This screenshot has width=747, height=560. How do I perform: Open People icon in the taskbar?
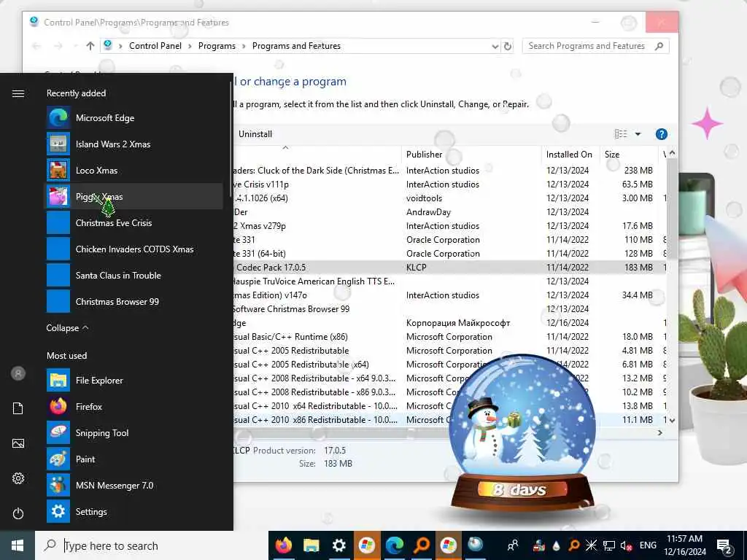coord(513,545)
